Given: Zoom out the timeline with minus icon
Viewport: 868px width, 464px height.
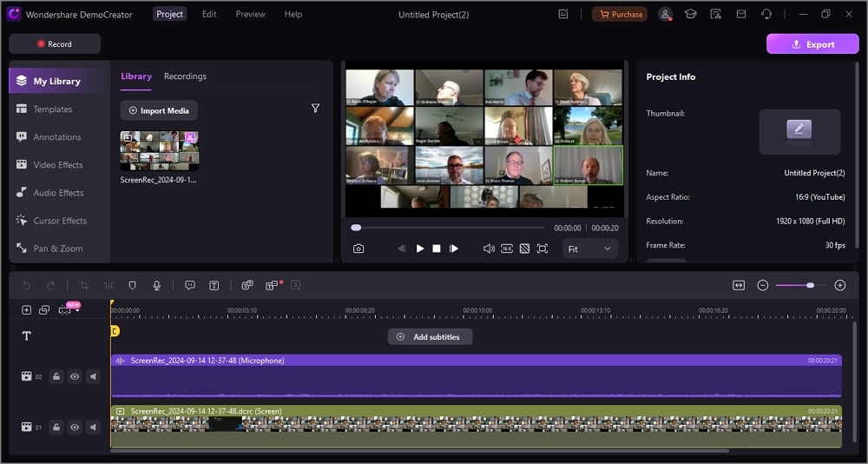Looking at the screenshot, I should click(x=763, y=285).
